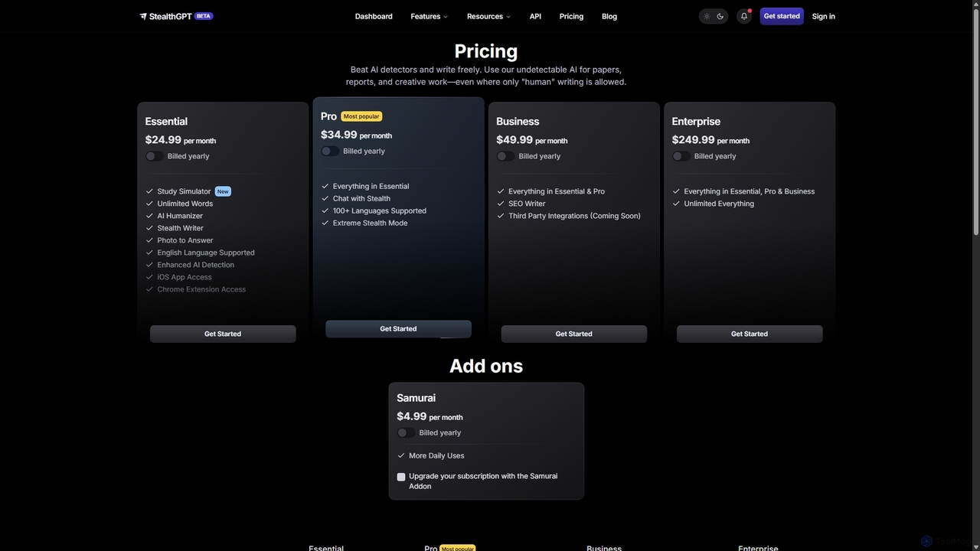Click the AI Humanizer feature text
The image size is (980, 551).
pos(180,216)
